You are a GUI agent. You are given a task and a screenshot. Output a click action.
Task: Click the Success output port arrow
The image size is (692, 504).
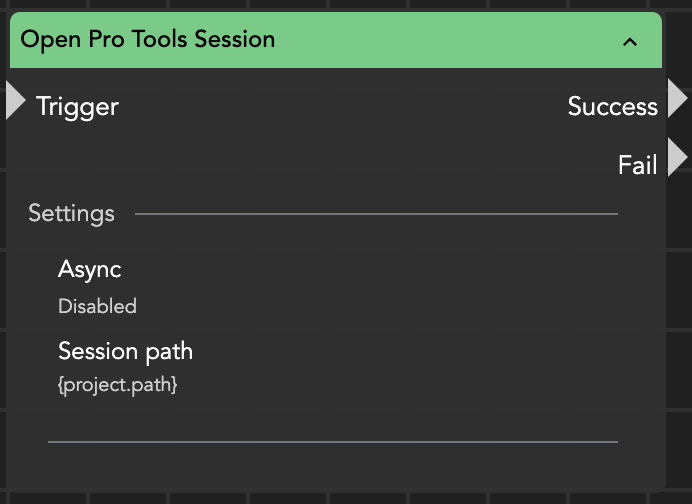[x=678, y=99]
